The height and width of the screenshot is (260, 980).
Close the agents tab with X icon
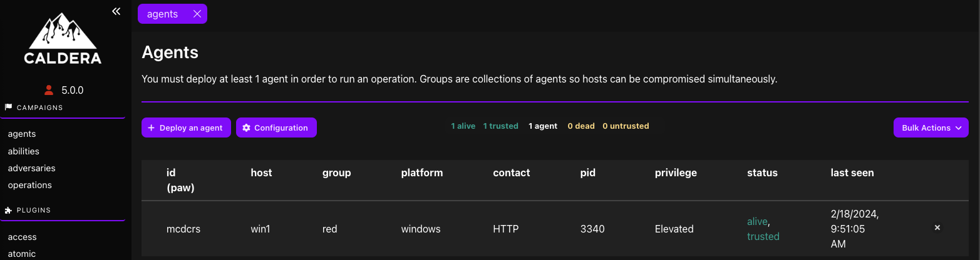[197, 14]
